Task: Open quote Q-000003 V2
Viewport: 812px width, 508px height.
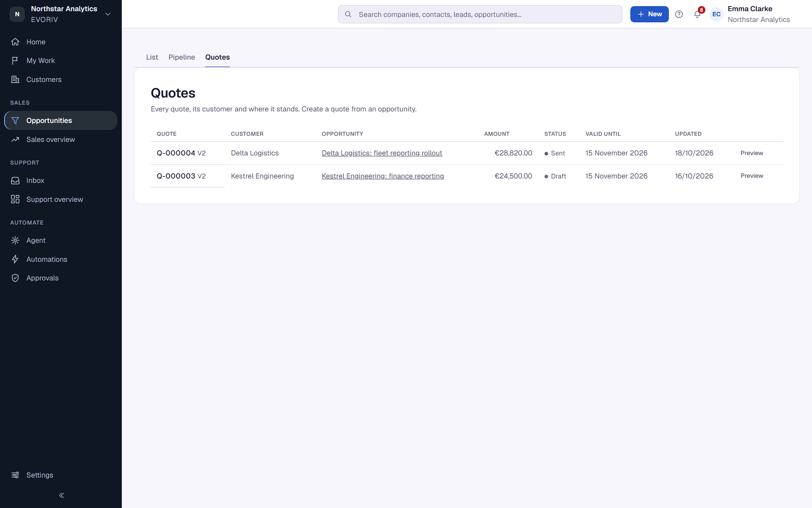Action: pyautogui.click(x=181, y=176)
